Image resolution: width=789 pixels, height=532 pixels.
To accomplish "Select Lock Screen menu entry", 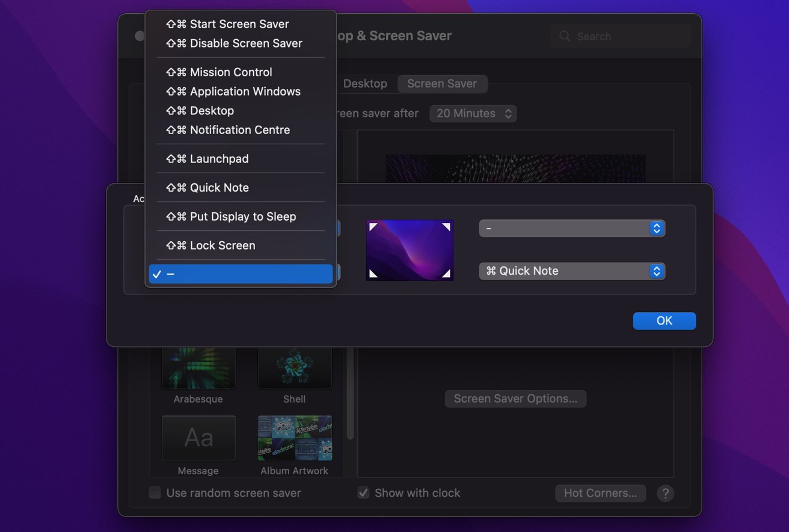I will (241, 245).
